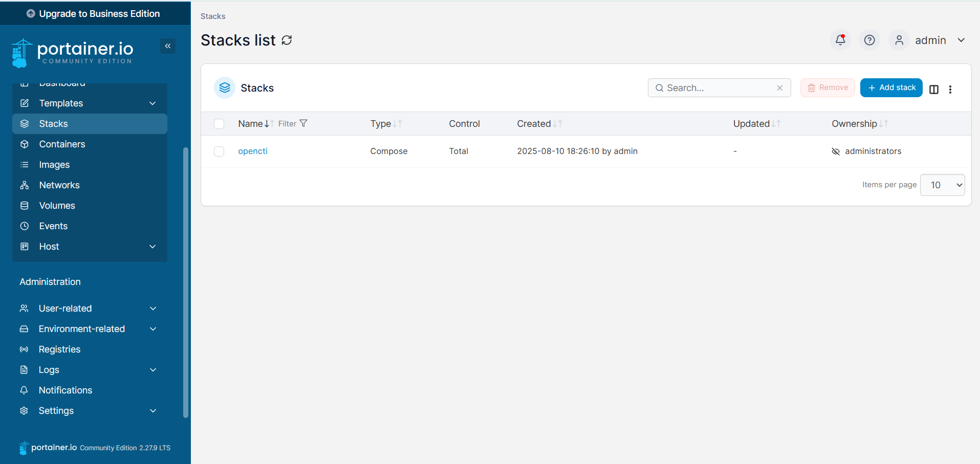The height and width of the screenshot is (464, 980).
Task: Focus the Search input field
Action: (x=719, y=88)
